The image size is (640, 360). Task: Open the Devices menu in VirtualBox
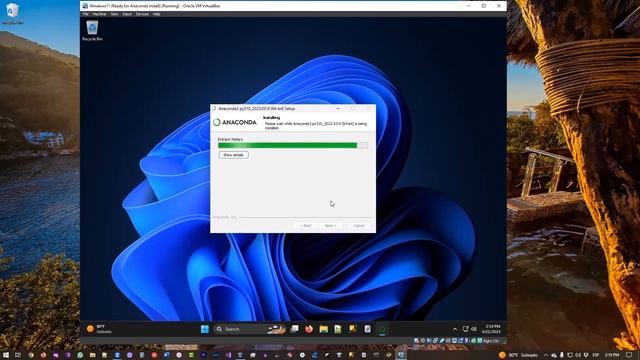point(142,14)
